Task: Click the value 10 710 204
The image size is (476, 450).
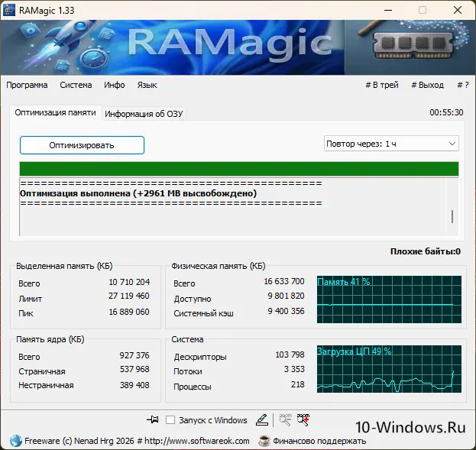Action: (129, 282)
